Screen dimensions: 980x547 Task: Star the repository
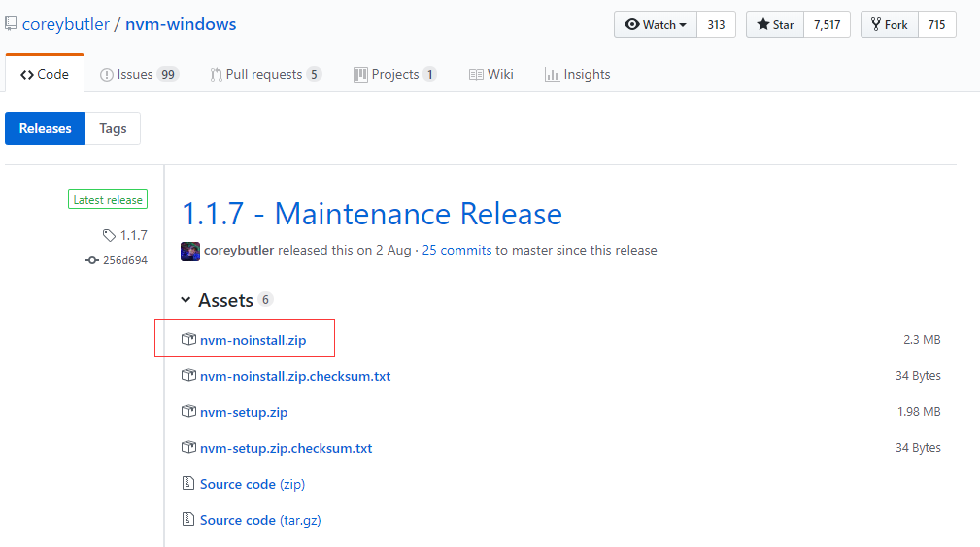click(775, 24)
